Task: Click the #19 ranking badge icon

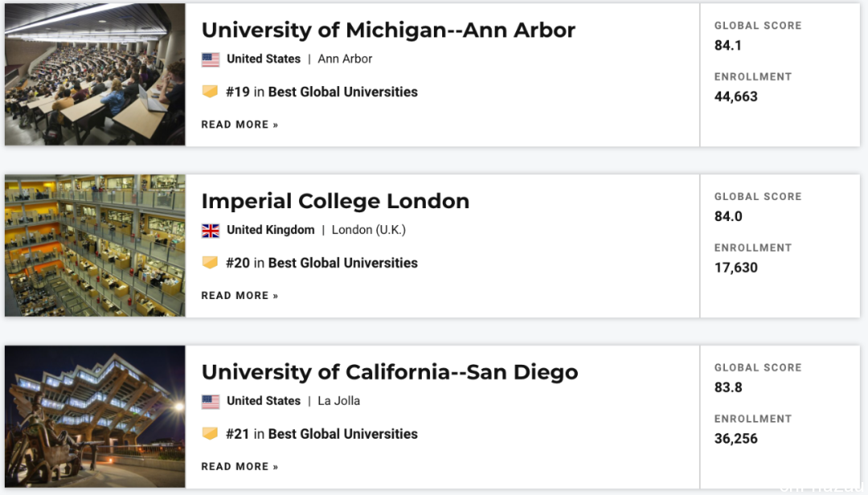Action: point(210,92)
